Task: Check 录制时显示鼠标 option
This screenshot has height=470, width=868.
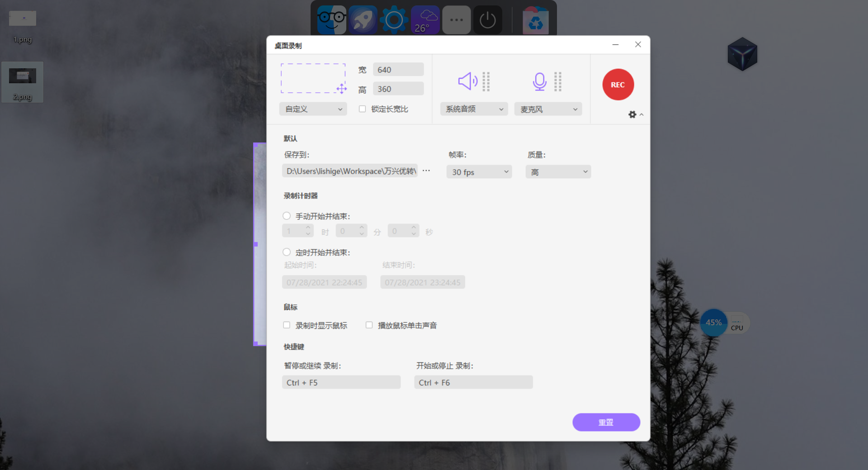Action: point(286,325)
